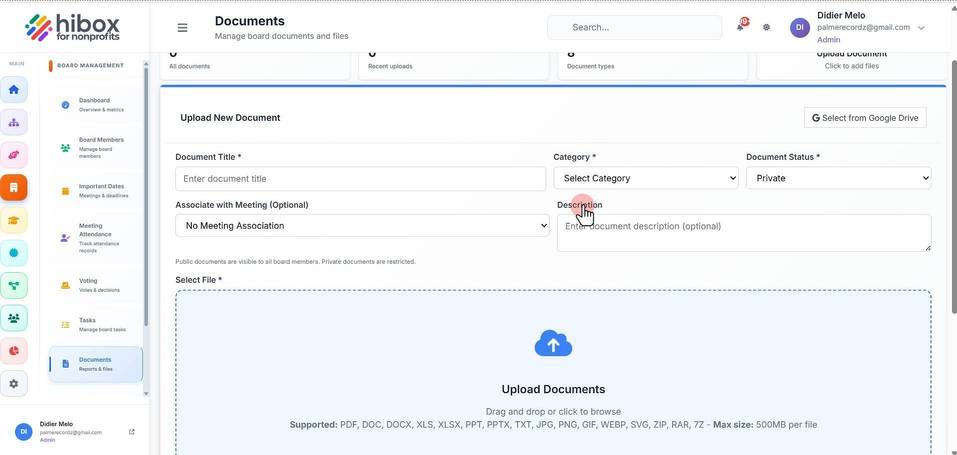Click the 'Drag and drop or click to browse' text
The image size is (957, 455).
point(553,412)
